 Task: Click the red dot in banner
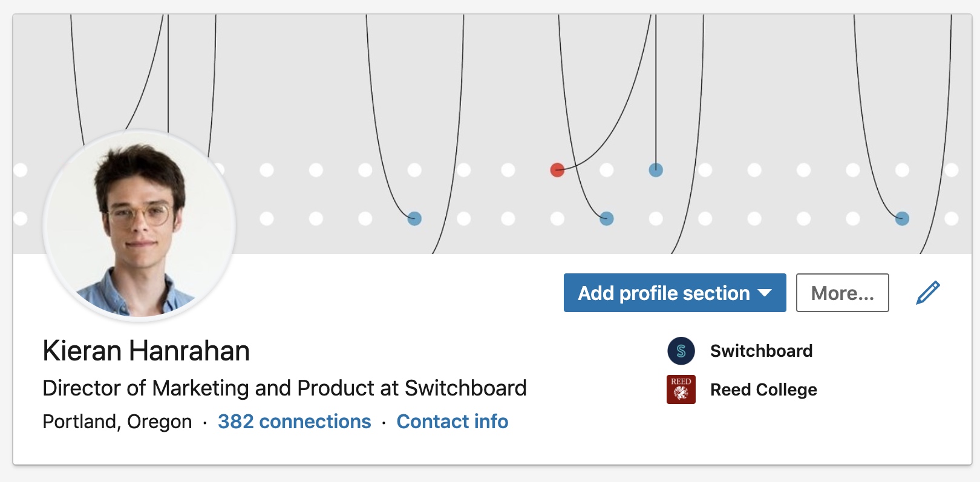click(x=557, y=170)
